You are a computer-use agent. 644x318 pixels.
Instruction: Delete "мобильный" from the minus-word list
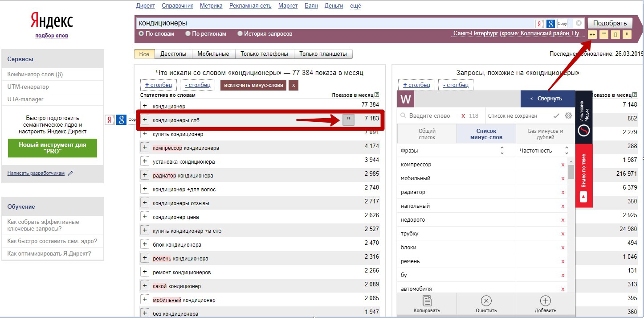[563, 178]
